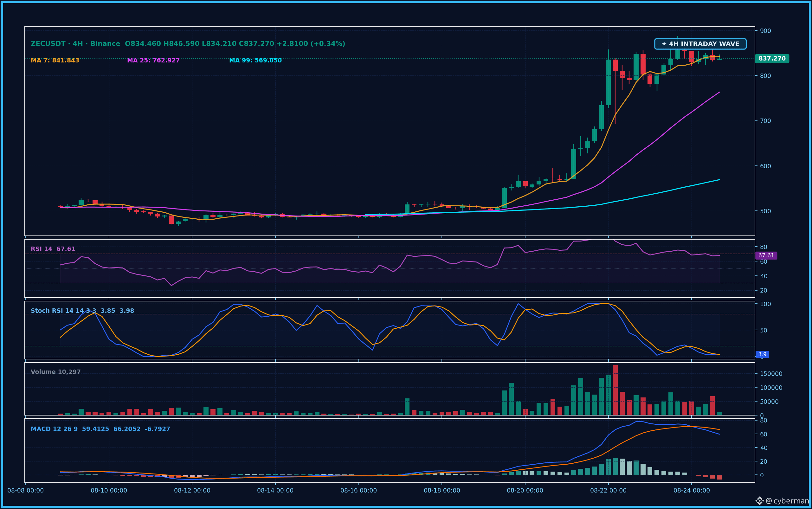Click the 40 label on the RSI axis
812x509 pixels.
click(x=764, y=276)
